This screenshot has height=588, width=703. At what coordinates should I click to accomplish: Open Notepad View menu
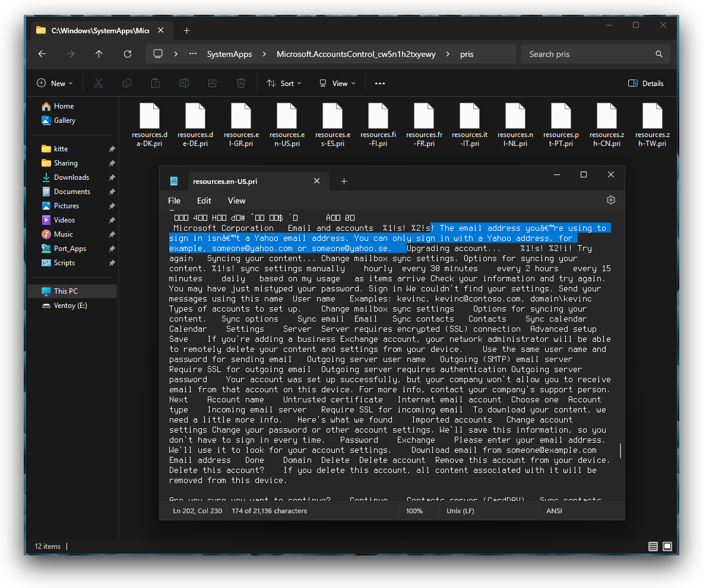[237, 201]
